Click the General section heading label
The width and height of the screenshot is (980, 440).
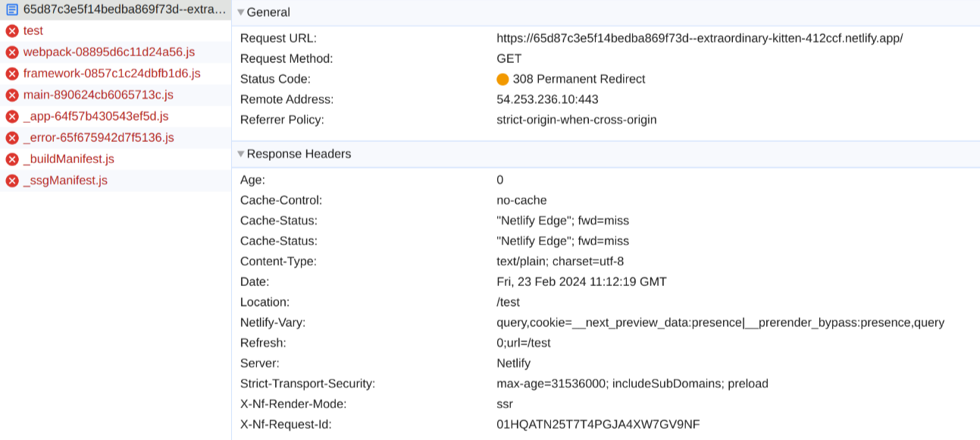(x=268, y=13)
